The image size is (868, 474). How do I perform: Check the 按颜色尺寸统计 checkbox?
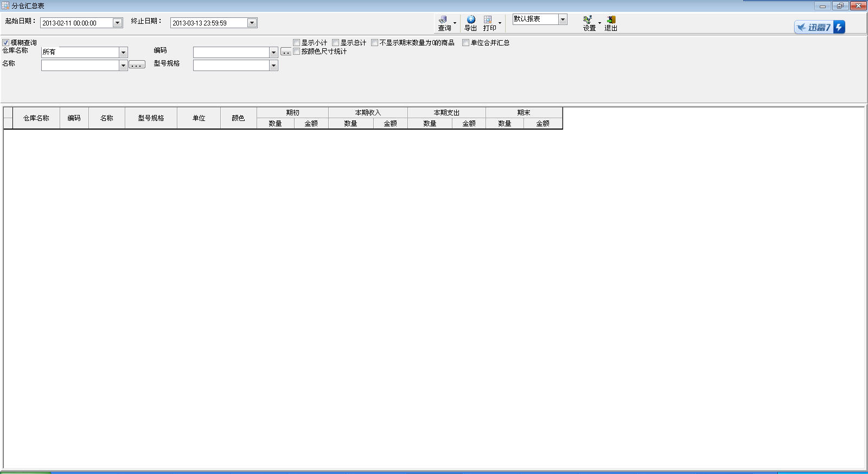(x=296, y=51)
